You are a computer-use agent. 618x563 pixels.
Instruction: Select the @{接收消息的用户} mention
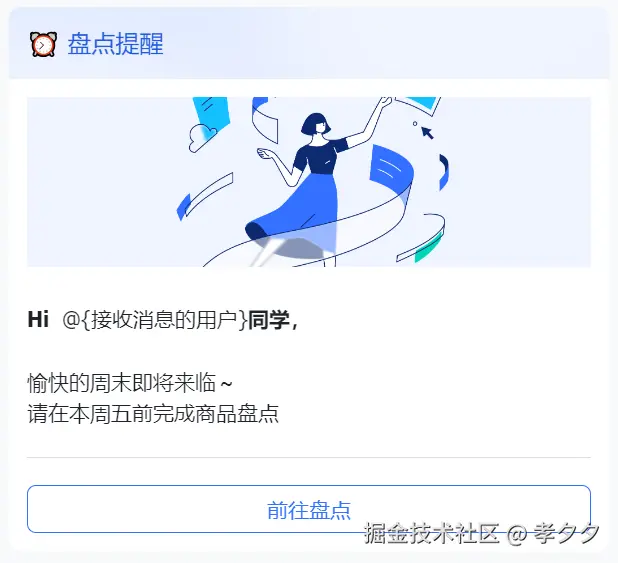[x=155, y=319]
